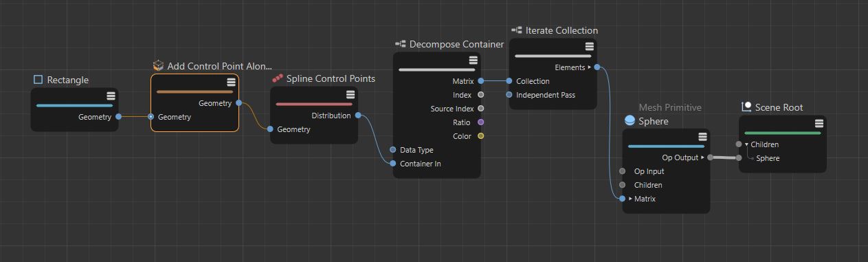Image resolution: width=868 pixels, height=262 pixels.
Task: Expand the Elements output arrow
Action: (x=590, y=67)
